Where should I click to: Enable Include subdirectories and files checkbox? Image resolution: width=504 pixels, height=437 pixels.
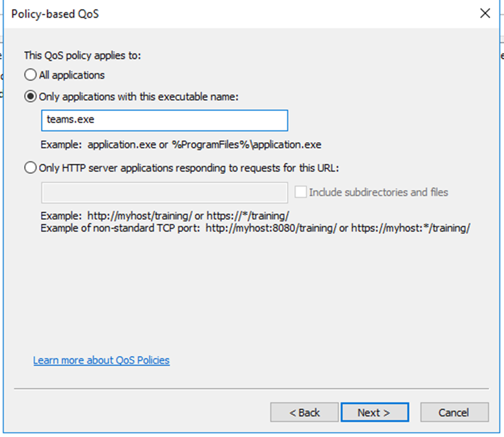(300, 192)
